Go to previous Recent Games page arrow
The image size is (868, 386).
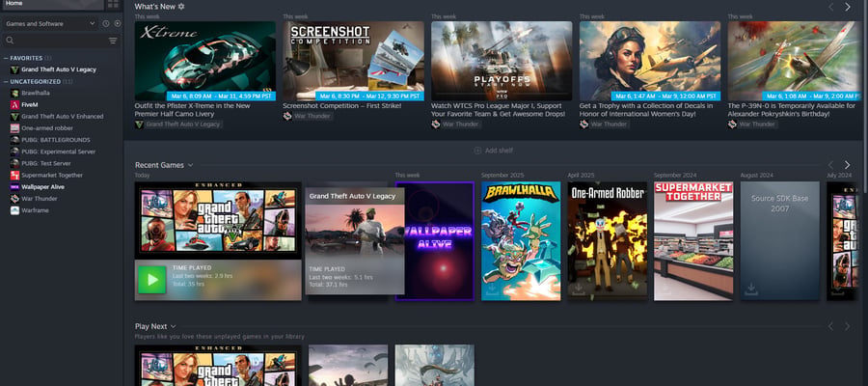click(830, 165)
